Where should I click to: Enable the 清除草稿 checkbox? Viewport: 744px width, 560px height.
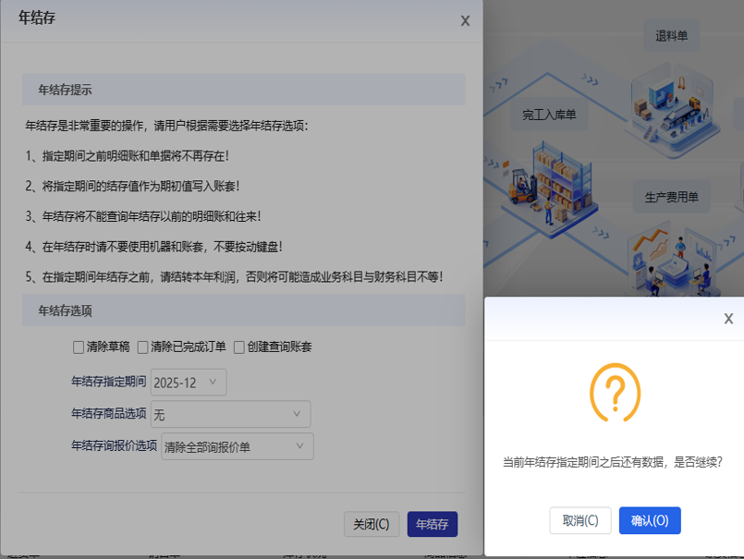click(79, 347)
